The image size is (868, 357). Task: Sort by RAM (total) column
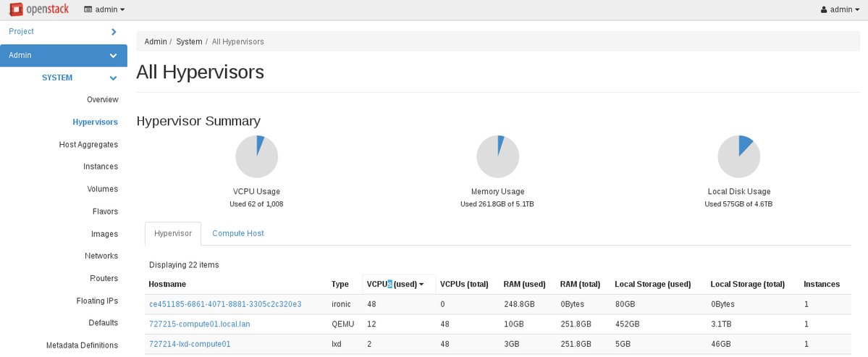click(x=580, y=285)
